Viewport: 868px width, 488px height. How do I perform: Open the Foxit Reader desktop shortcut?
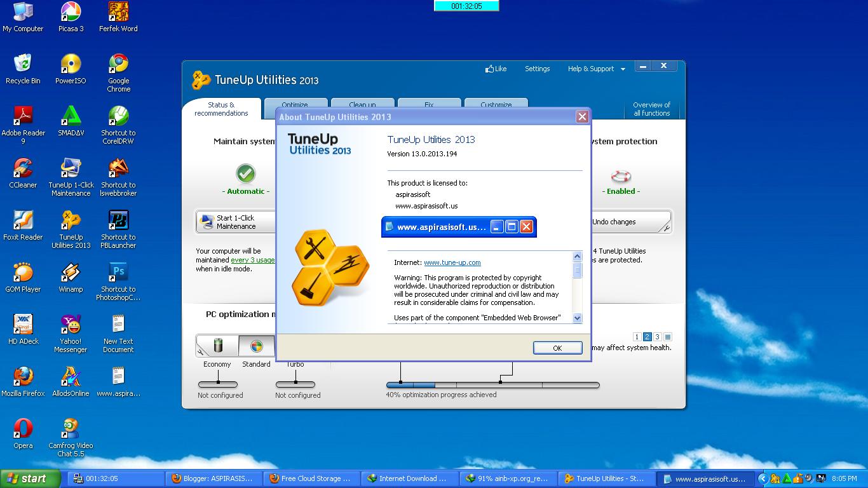[x=23, y=226]
